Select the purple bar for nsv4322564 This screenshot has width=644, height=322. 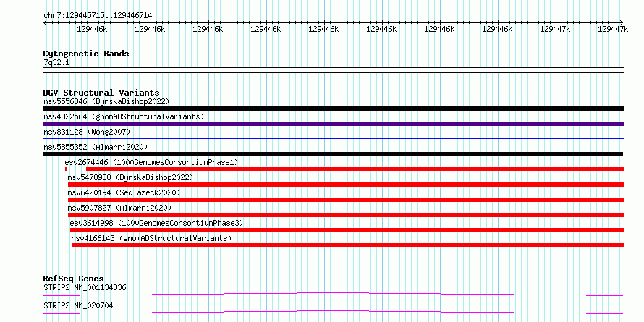pyautogui.click(x=333, y=124)
